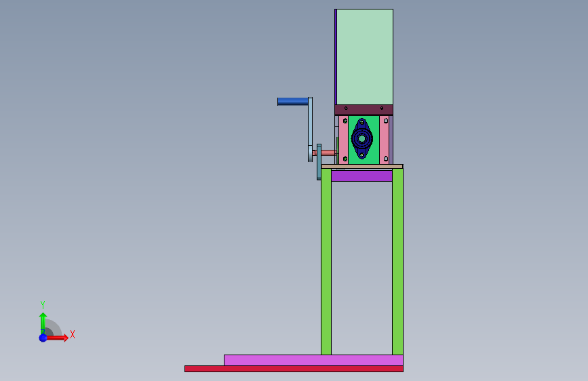Click the red X axis arrow on triad
Viewport: 588px width, 381px height.
[x=58, y=338]
